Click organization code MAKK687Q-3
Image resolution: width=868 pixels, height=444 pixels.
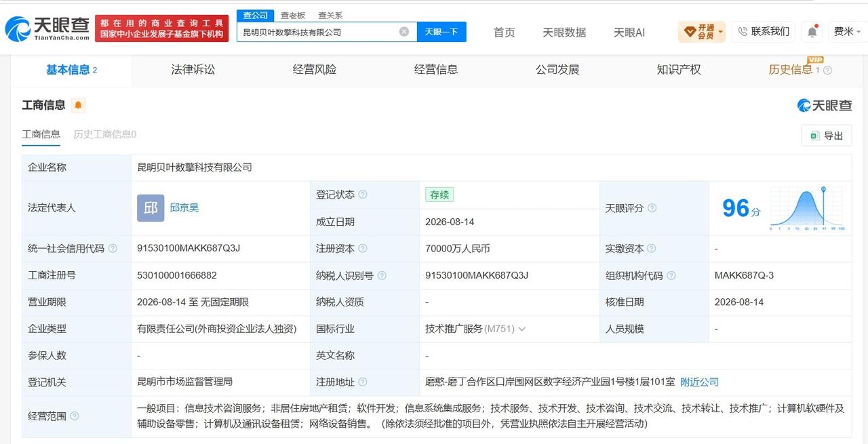[x=744, y=276]
